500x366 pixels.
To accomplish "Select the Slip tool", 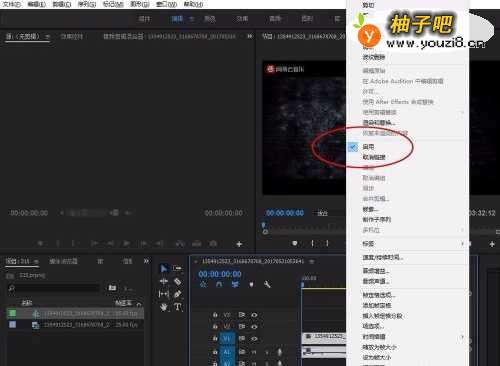I will [164, 294].
